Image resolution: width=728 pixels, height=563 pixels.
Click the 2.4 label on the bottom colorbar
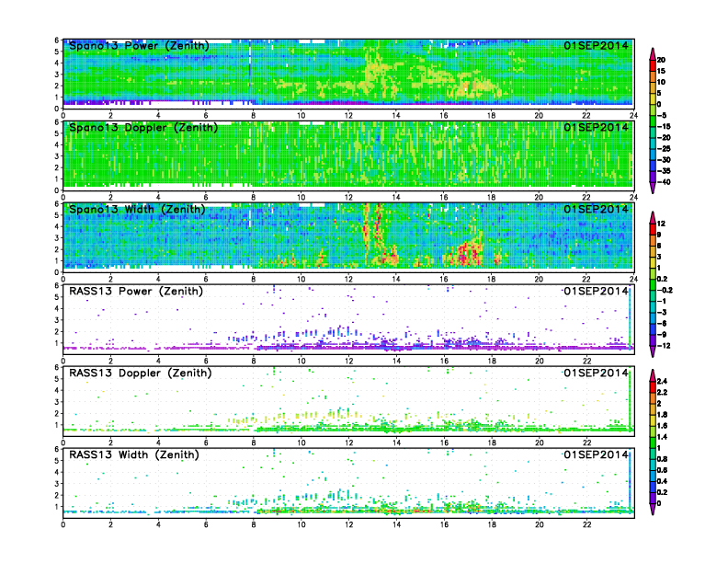point(663,381)
